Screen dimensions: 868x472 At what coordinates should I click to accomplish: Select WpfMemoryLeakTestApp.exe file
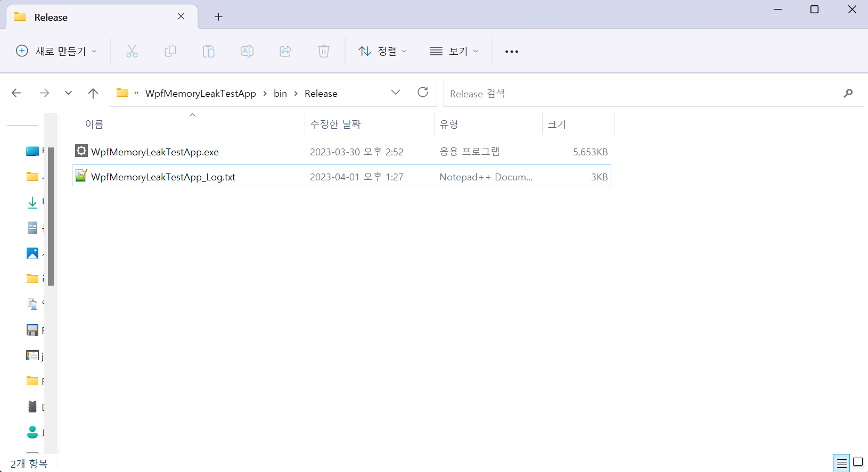tap(155, 152)
